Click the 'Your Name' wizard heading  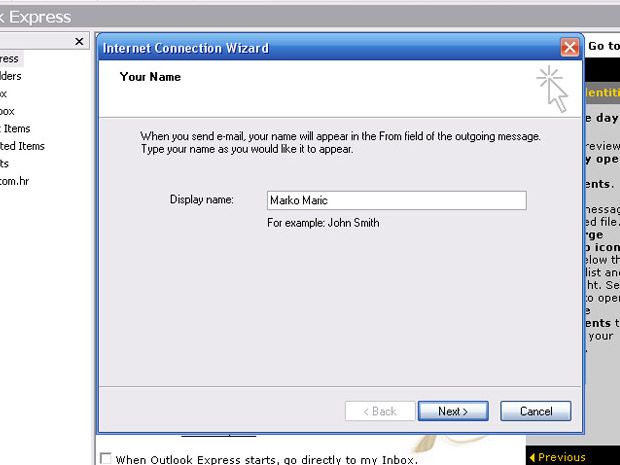(x=150, y=77)
